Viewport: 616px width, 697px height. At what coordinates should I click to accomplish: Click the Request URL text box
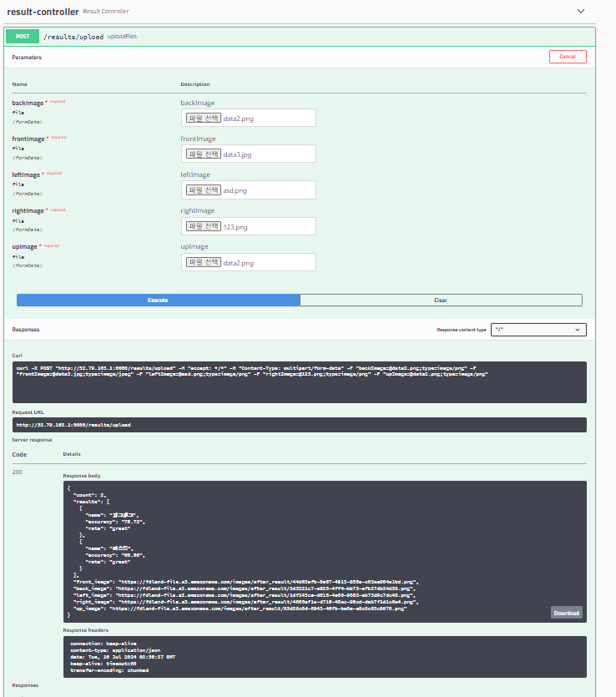point(299,425)
